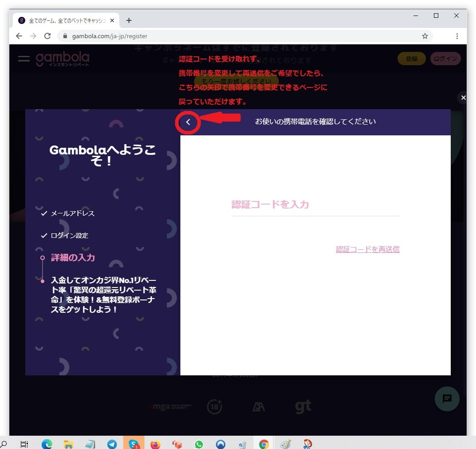Select the メールアドレス step in the sidebar

(72, 213)
